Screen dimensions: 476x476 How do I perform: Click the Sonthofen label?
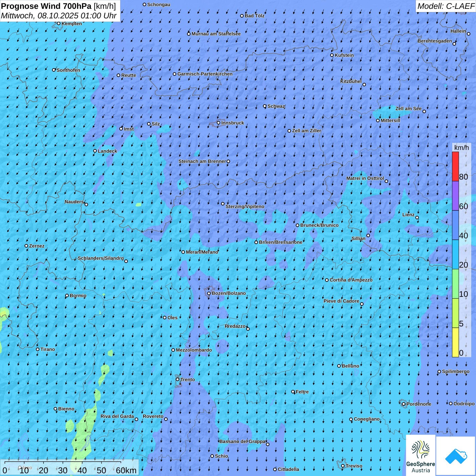pos(69,70)
